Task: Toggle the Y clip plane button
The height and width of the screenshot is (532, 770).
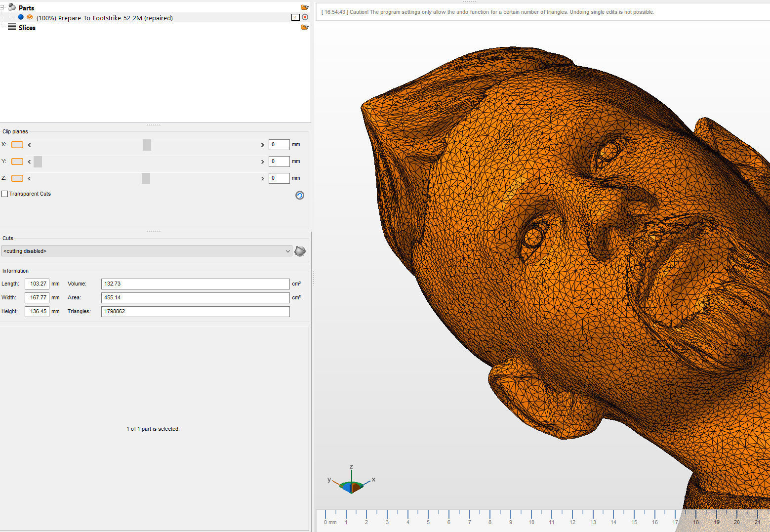Action: point(17,162)
